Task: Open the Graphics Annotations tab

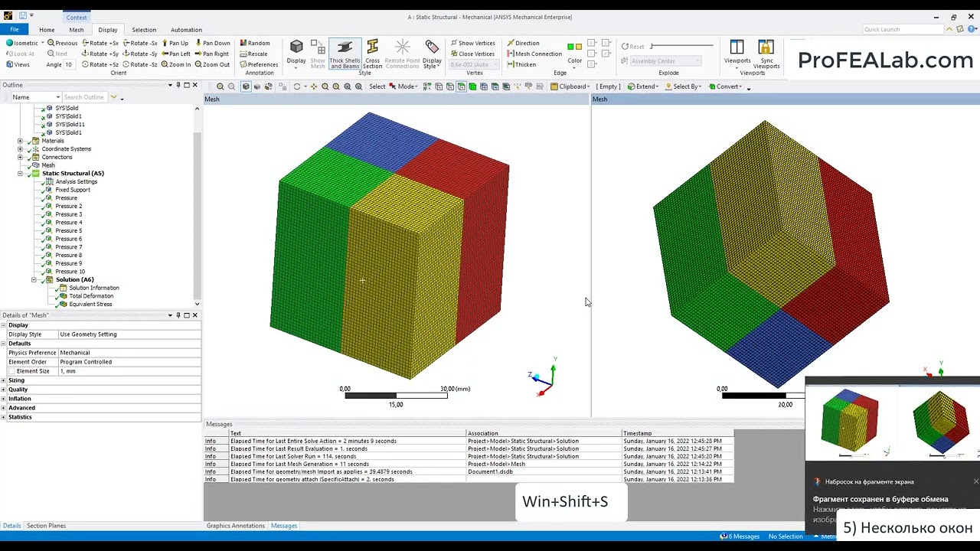Action: pyautogui.click(x=236, y=526)
